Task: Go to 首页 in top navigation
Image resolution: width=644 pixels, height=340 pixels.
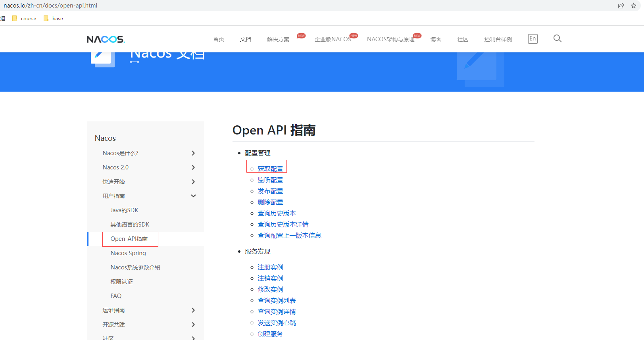Action: [219, 39]
